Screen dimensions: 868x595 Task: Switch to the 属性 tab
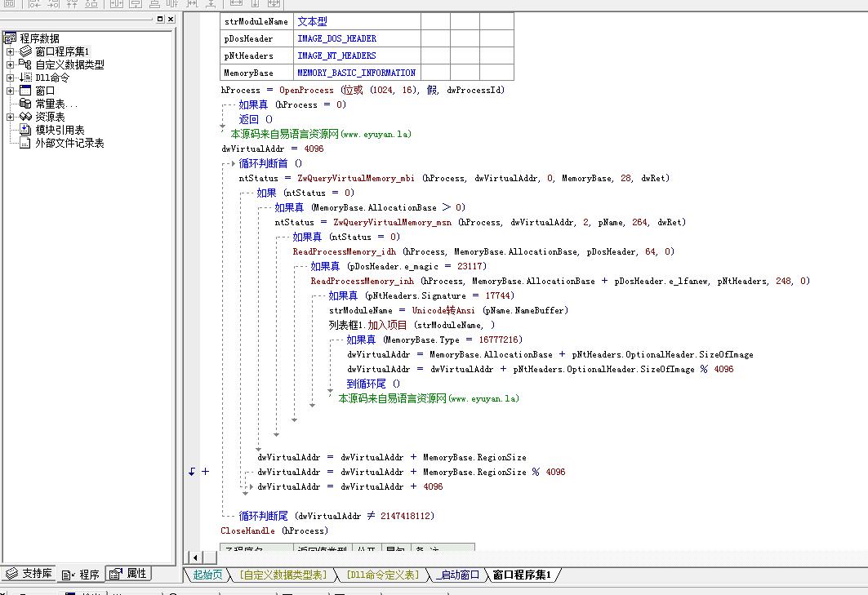click(128, 574)
